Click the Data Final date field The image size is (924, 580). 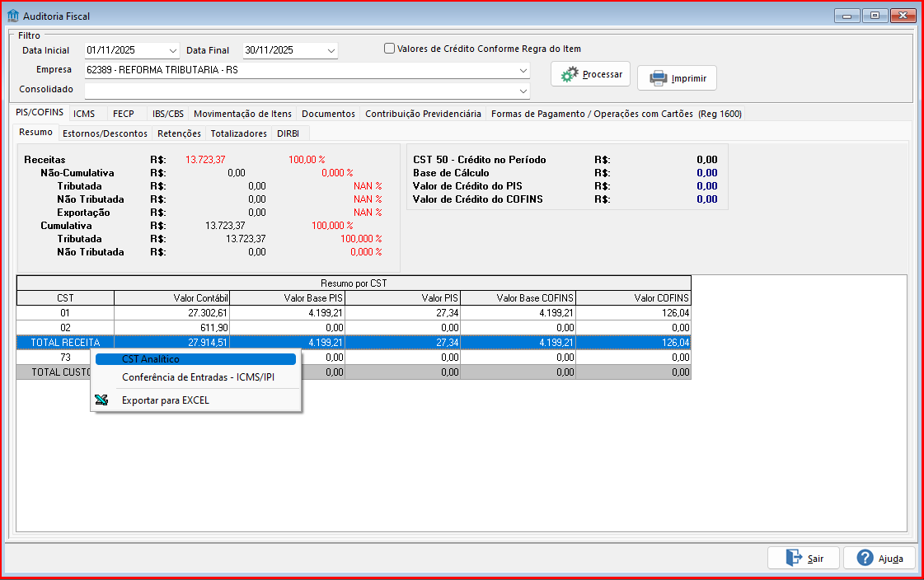(x=290, y=50)
